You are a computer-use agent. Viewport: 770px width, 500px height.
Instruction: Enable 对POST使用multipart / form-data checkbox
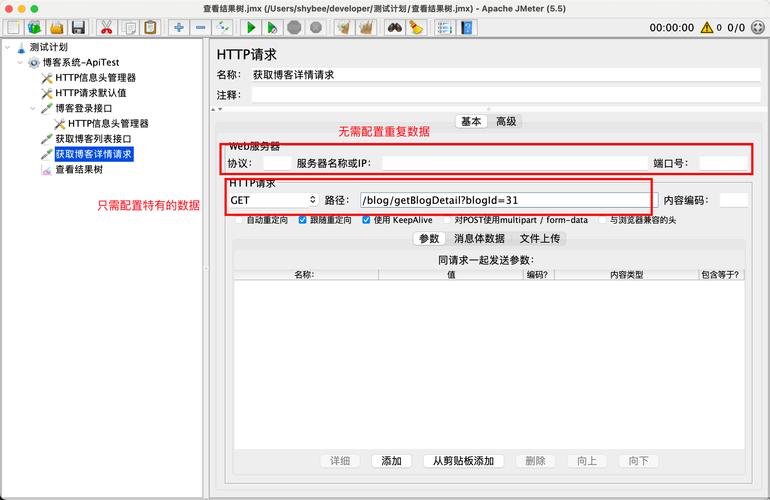click(x=447, y=220)
